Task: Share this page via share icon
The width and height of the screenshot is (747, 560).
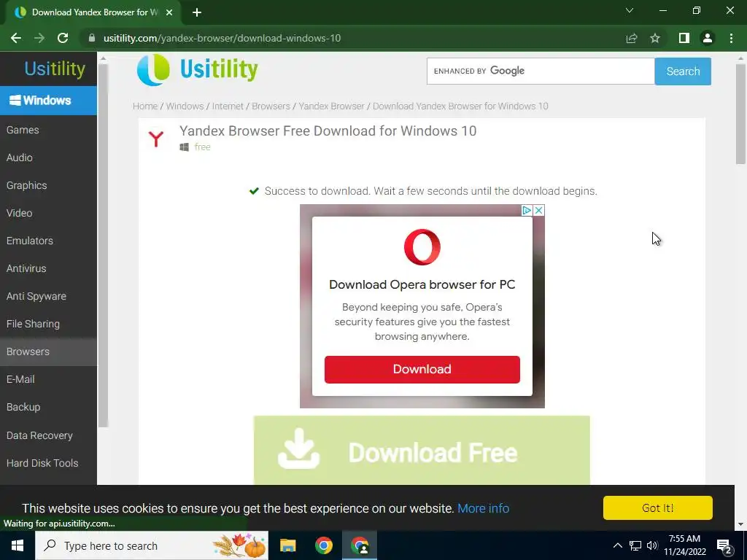Action: [632, 38]
